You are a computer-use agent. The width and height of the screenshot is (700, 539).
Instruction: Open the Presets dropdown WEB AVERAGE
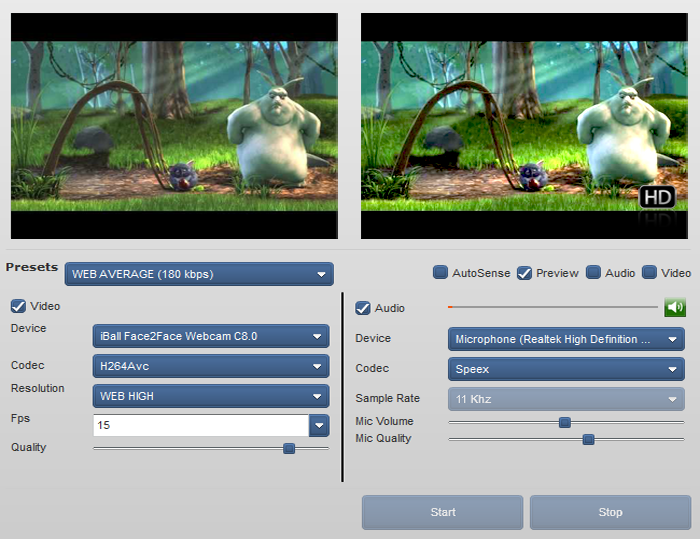coord(199,274)
